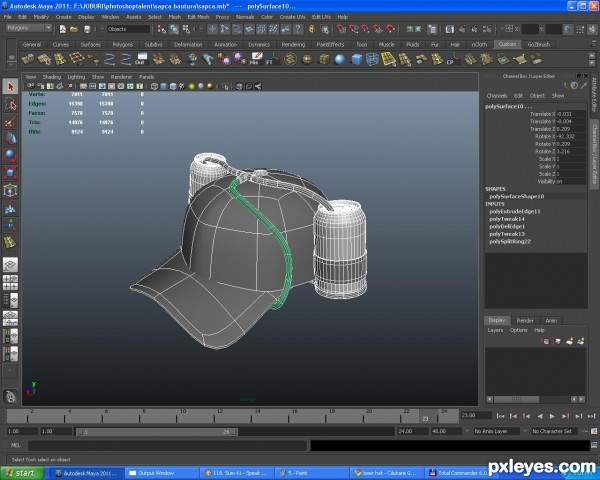Activate the Rotate tool sphere icon
Screen dimensions: 600x480
[10, 156]
